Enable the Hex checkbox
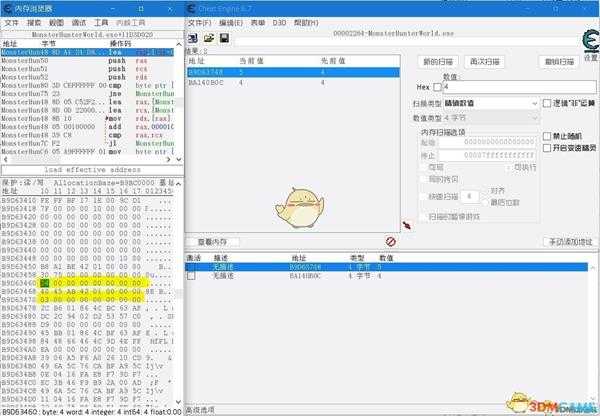Viewport: 600px width, 416px height. (x=437, y=87)
